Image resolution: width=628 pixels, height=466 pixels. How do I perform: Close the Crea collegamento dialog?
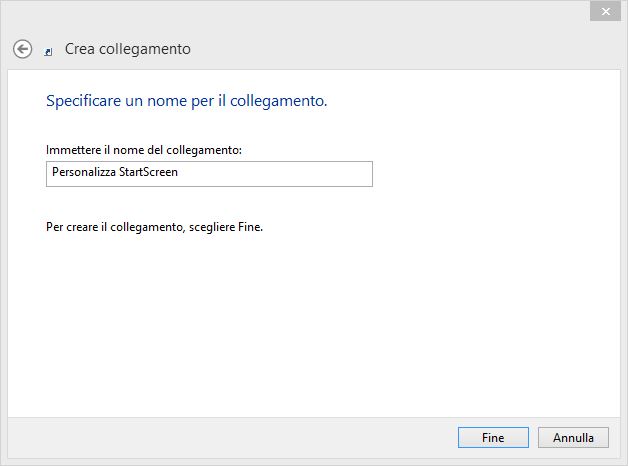605,11
